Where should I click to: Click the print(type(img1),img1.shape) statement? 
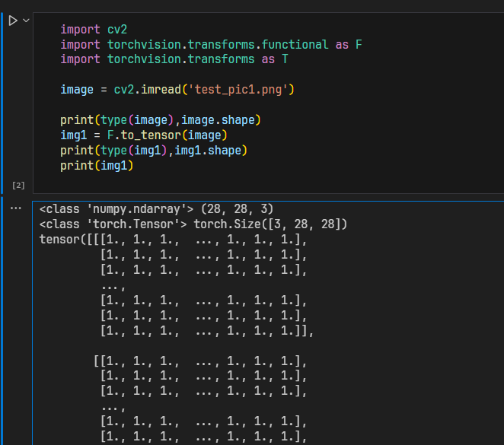(154, 150)
